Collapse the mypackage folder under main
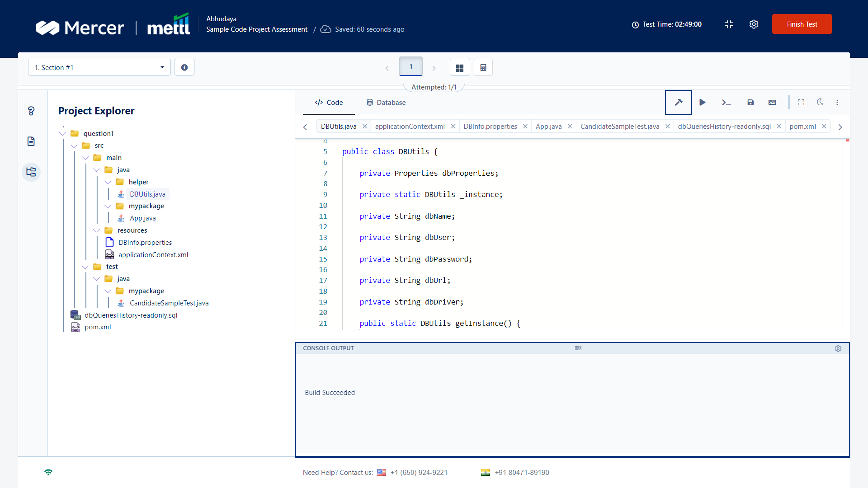 click(108, 206)
